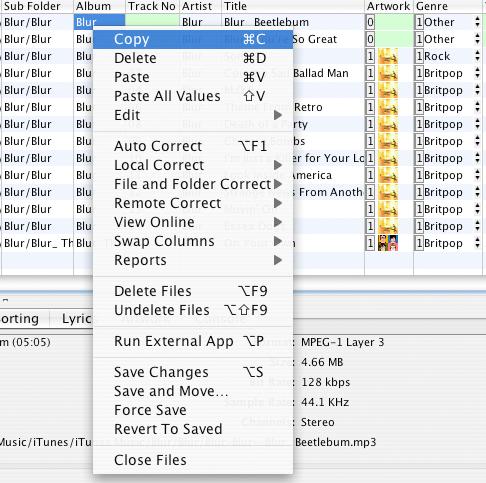Click the Artist column header
This screenshot has height=483, width=486.
tap(201, 6)
